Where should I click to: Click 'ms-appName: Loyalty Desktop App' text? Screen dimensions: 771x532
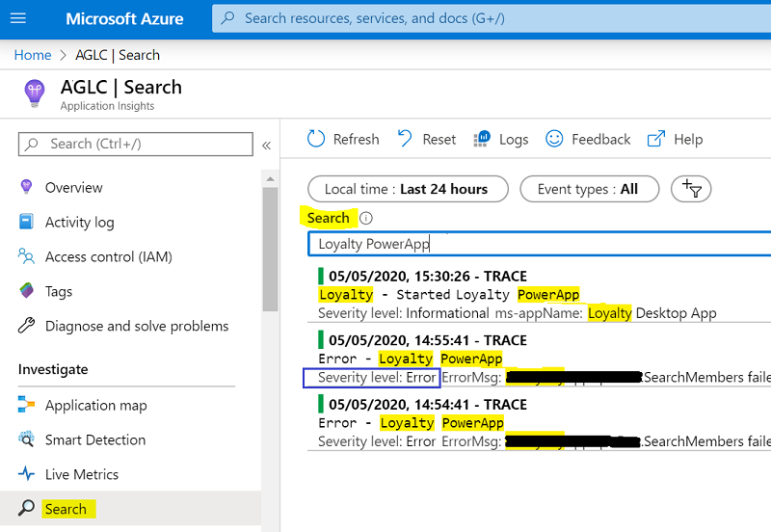(606, 313)
